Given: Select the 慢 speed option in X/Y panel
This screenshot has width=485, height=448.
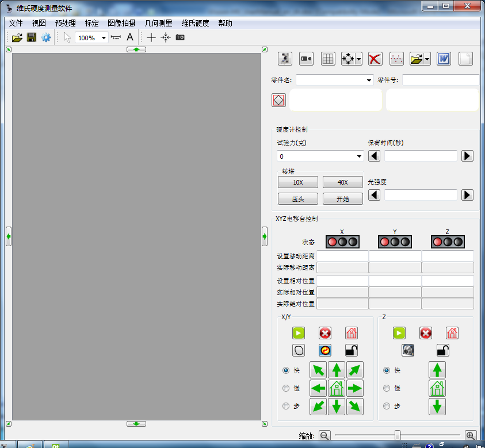Looking at the screenshot, I should pyautogui.click(x=286, y=388).
